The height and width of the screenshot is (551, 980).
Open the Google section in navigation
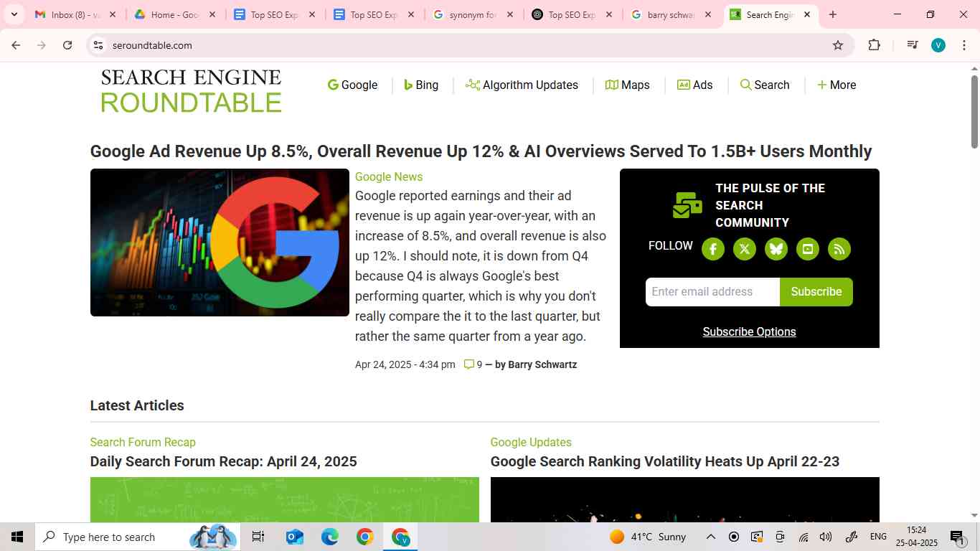tap(333, 85)
